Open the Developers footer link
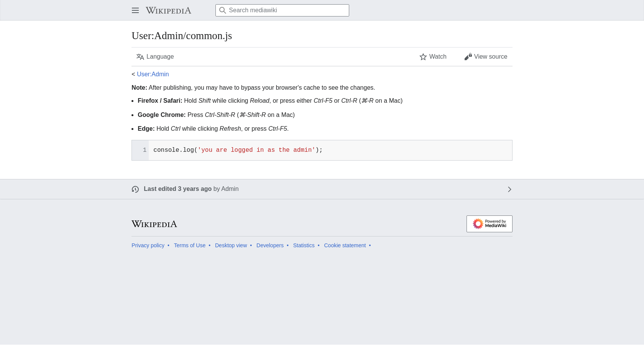 (270, 245)
